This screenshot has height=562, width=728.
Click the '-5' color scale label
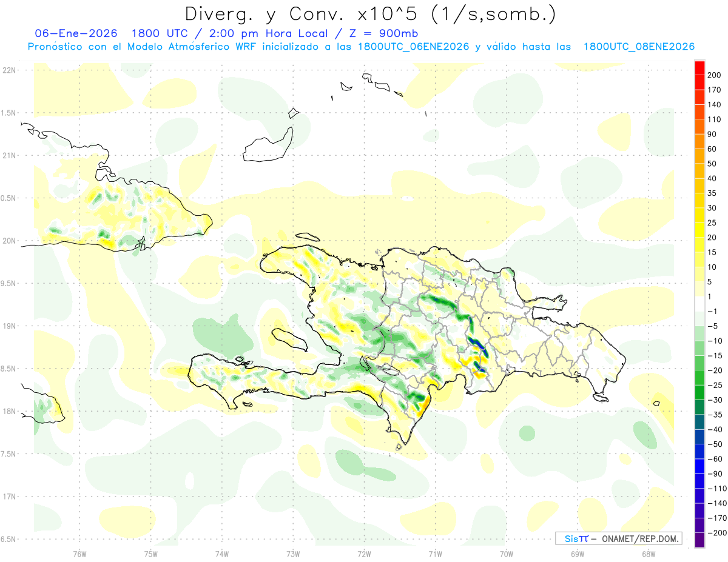[x=713, y=326]
